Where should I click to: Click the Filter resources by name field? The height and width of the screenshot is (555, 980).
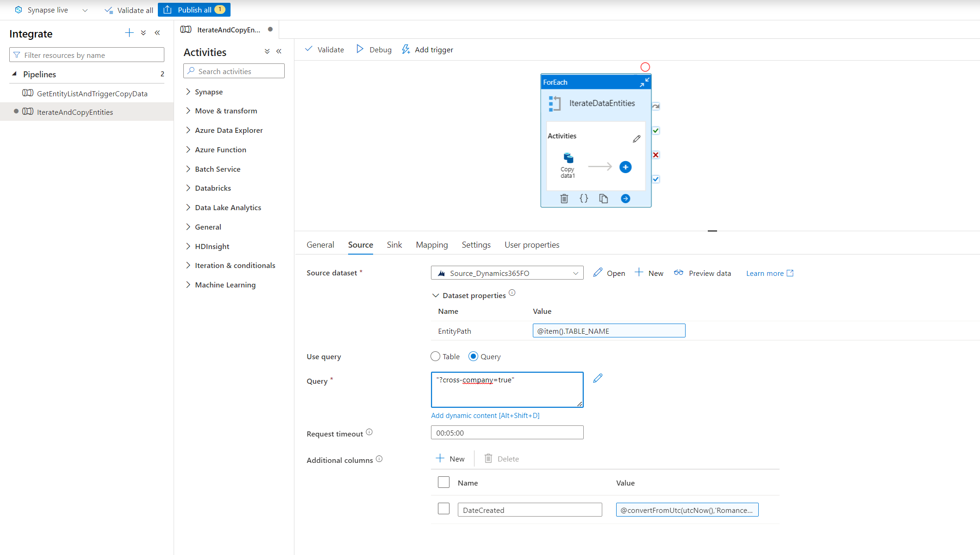[x=87, y=55]
